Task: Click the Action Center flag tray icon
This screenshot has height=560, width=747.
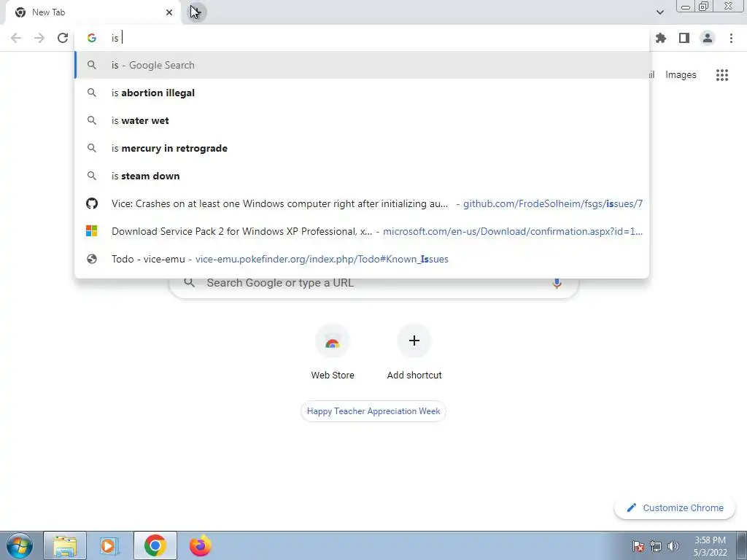Action: coord(638,546)
